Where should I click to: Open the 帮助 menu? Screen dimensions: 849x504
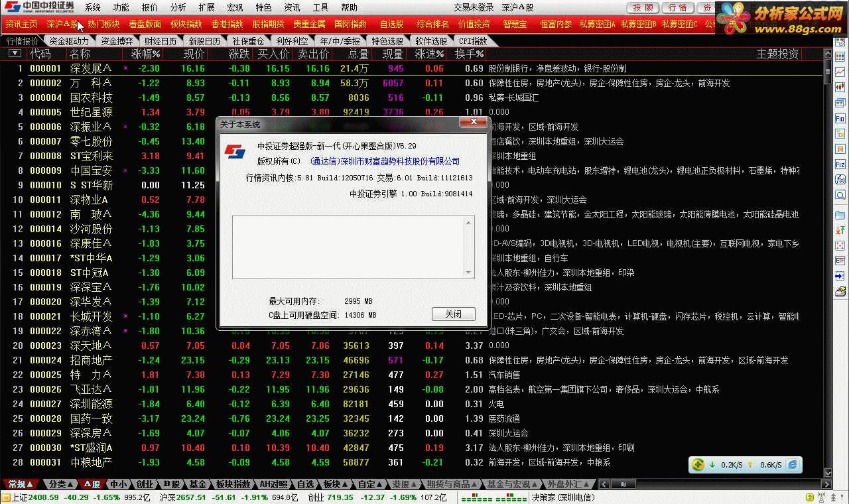349,8
